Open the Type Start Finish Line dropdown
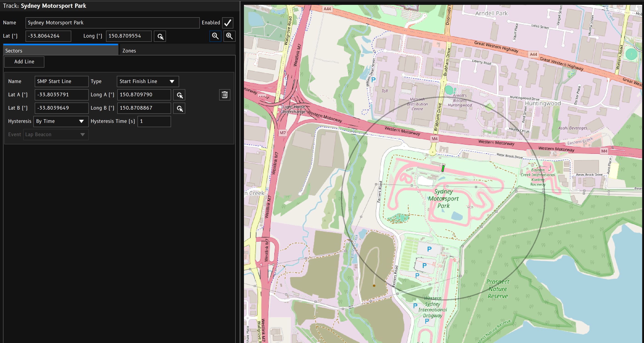The height and width of the screenshot is (343, 644). pyautogui.click(x=148, y=82)
